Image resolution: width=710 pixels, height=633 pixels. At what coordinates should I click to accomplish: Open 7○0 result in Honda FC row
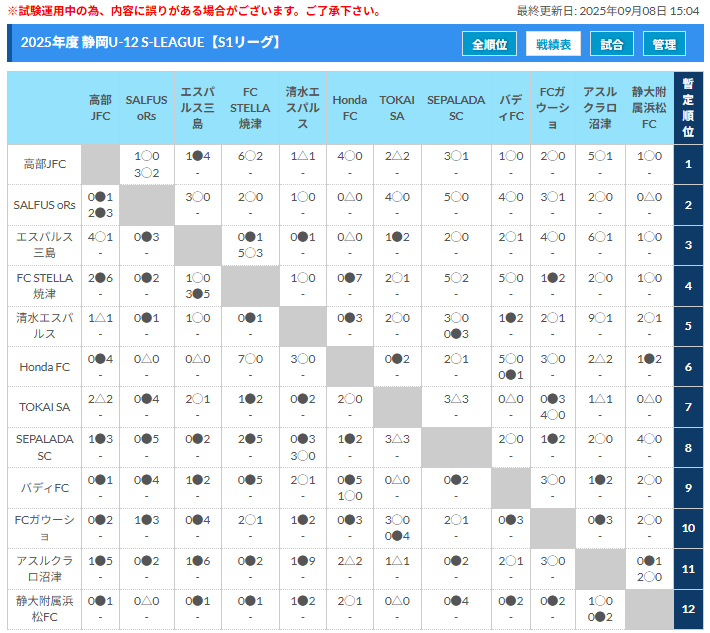coord(250,359)
